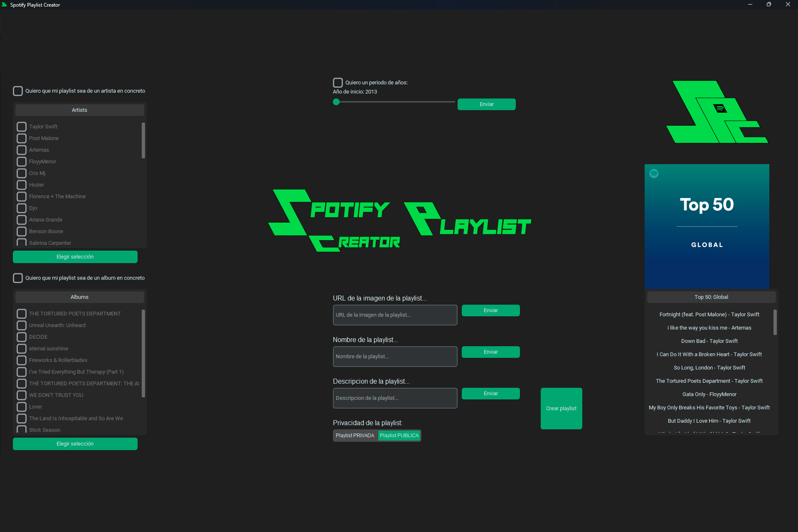Select Playlist PRIVADA option
This screenshot has width=798, height=532.
click(x=355, y=436)
